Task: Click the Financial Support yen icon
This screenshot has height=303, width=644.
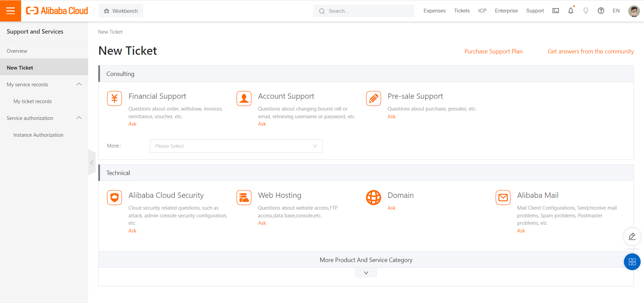Action: pos(114,98)
